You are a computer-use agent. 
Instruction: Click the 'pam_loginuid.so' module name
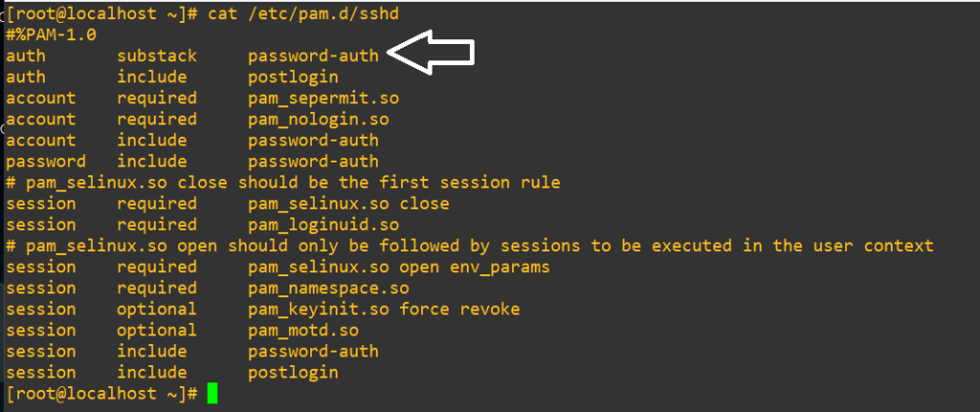coord(323,225)
